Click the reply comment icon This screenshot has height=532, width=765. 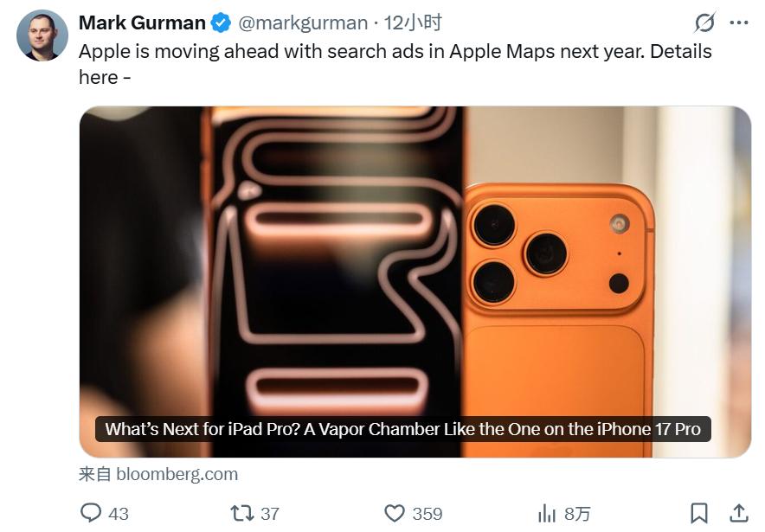click(91, 513)
